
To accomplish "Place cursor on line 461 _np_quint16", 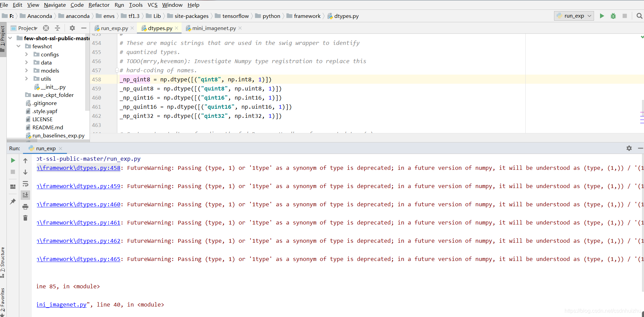I will click(x=138, y=107).
